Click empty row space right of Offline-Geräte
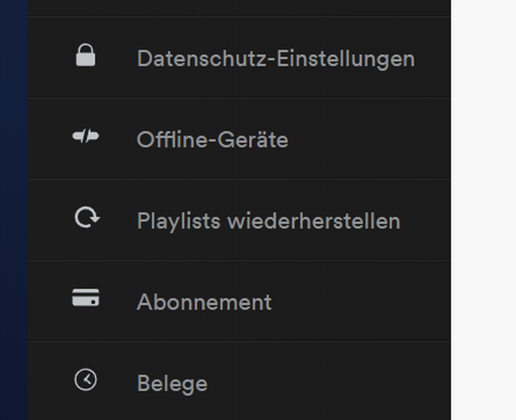 pyautogui.click(x=370, y=139)
